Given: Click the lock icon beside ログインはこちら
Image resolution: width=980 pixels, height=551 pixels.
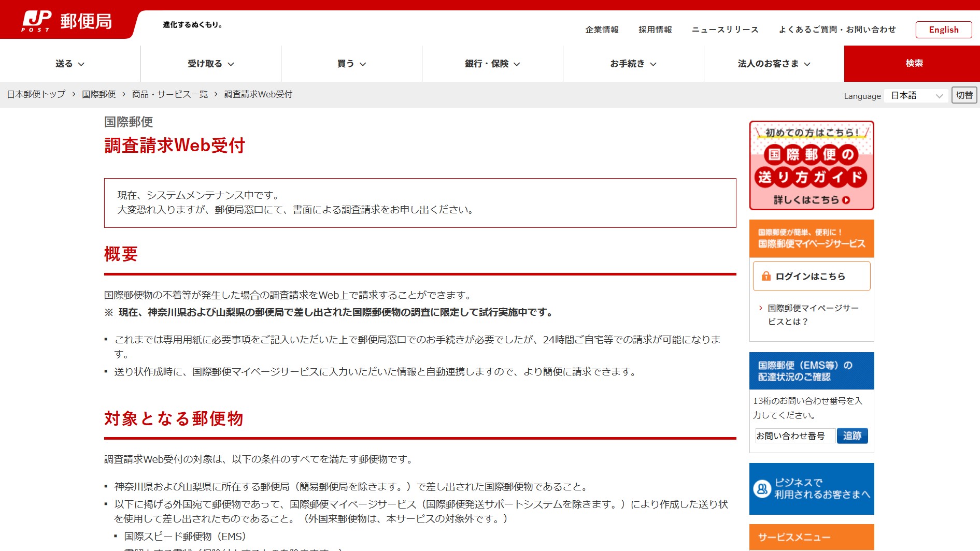Looking at the screenshot, I should pos(766,276).
